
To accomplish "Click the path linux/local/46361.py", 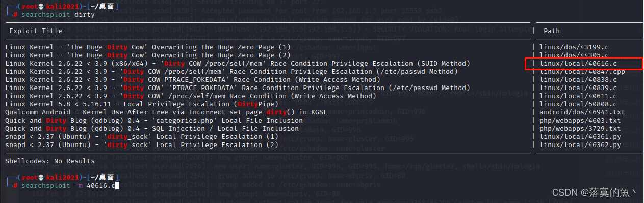I will (x=580, y=137).
